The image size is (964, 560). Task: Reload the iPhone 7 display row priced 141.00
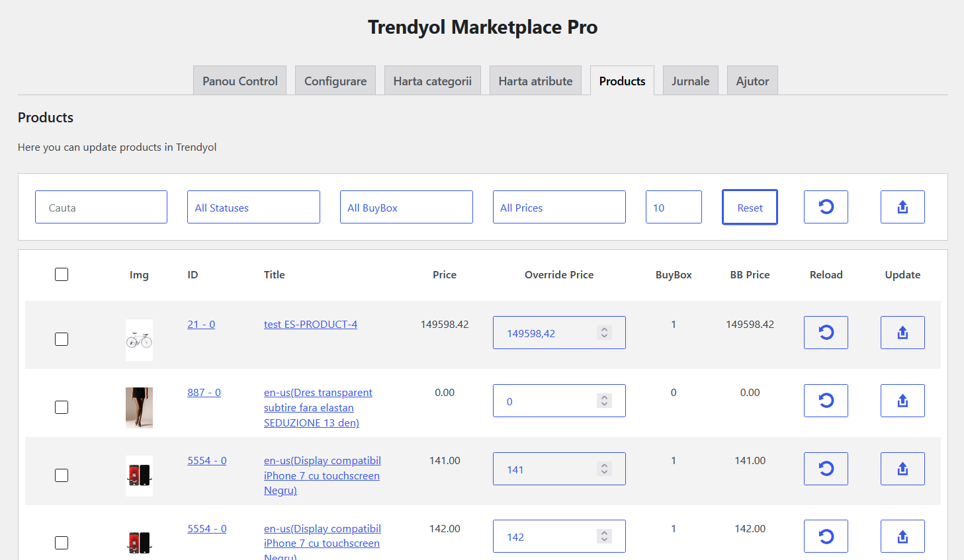coord(826,469)
